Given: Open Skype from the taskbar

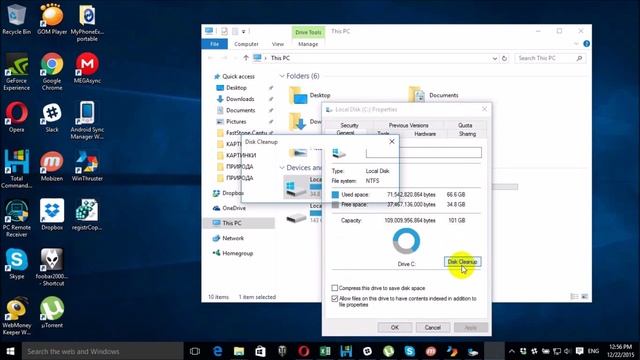Looking at the screenshot, I should click(409, 351).
